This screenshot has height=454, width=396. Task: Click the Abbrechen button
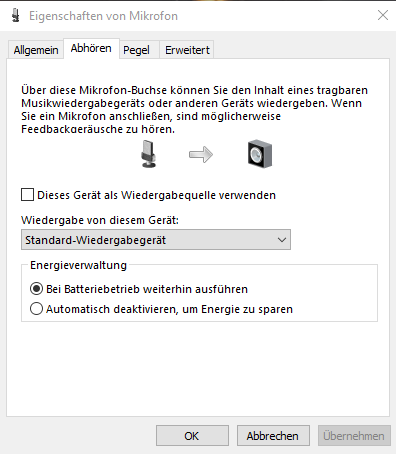pyautogui.click(x=273, y=435)
